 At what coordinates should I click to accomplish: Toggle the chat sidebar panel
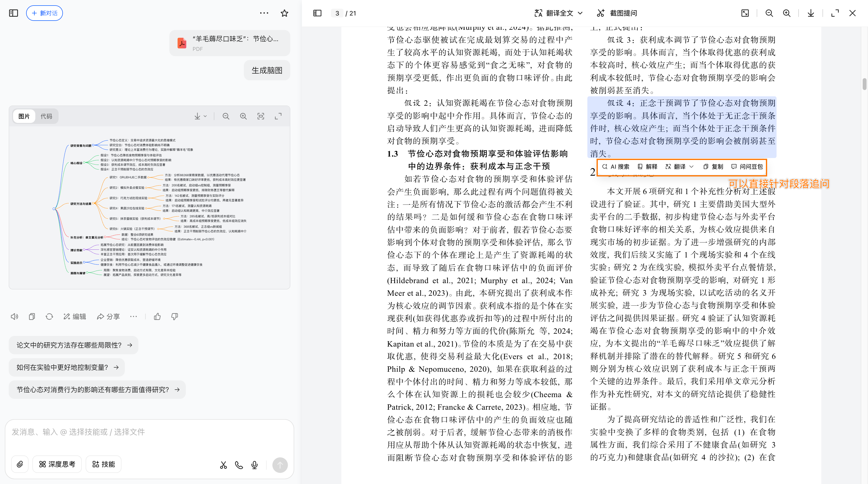coord(14,13)
